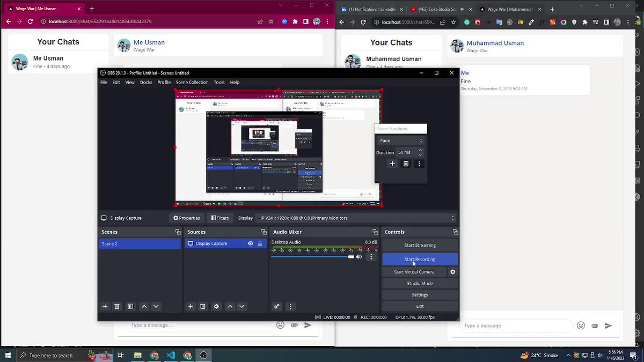The width and height of the screenshot is (644, 362).
Task: Open emoji picker in right chat window
Action: [581, 326]
